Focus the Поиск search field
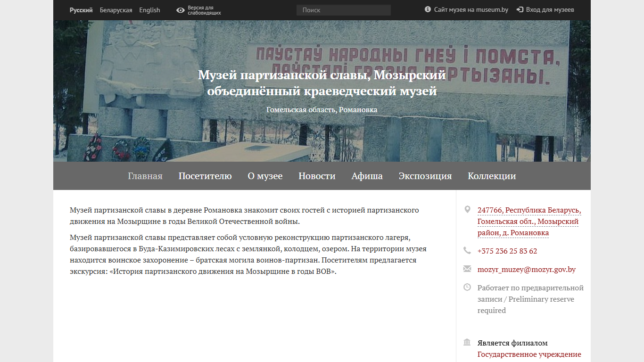This screenshot has height=362, width=644. (x=344, y=10)
